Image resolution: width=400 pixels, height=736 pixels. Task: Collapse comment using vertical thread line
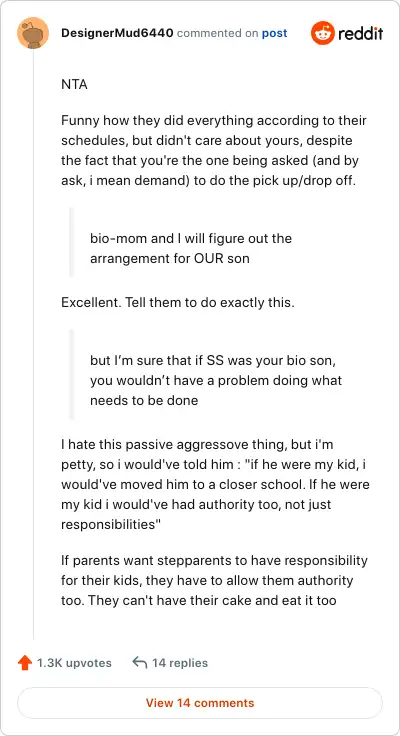point(33,345)
